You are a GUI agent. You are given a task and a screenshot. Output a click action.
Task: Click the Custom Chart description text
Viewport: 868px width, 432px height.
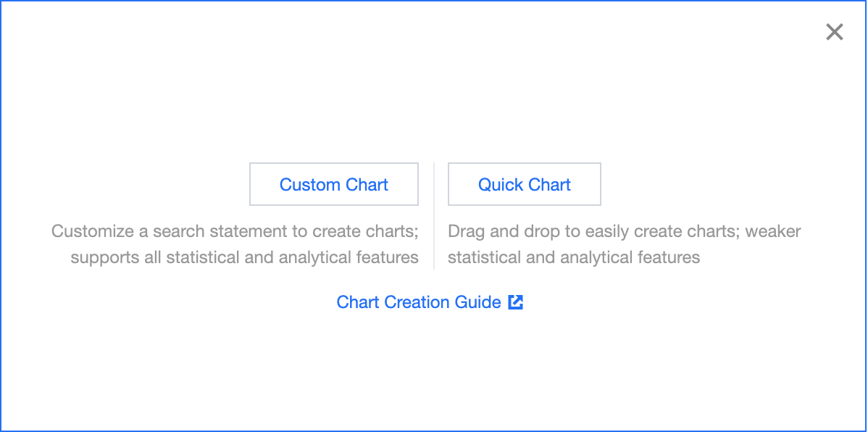(x=235, y=244)
